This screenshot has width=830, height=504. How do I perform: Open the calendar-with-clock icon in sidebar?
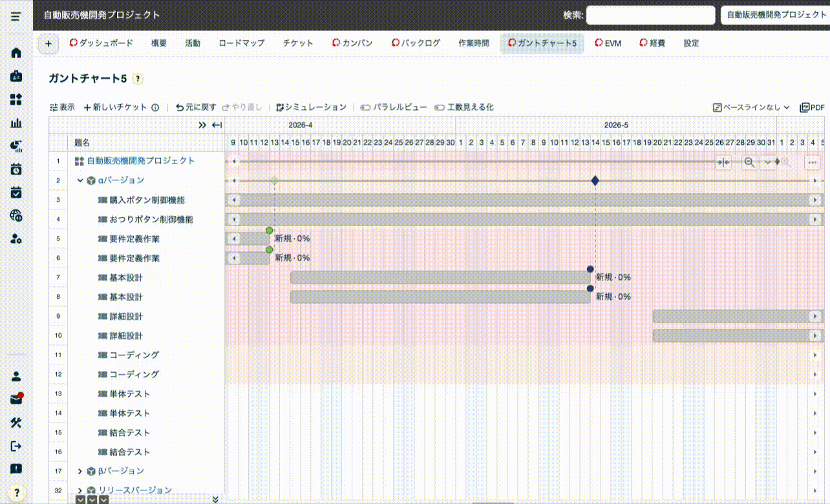coord(16,169)
